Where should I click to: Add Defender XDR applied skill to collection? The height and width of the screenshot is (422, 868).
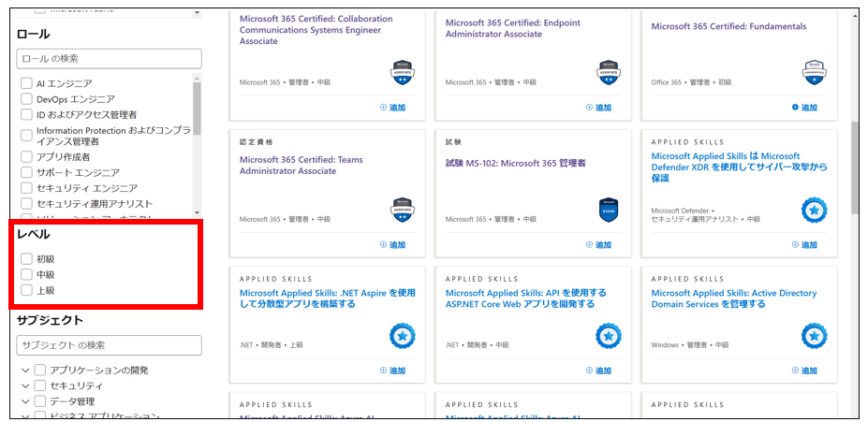pyautogui.click(x=804, y=244)
